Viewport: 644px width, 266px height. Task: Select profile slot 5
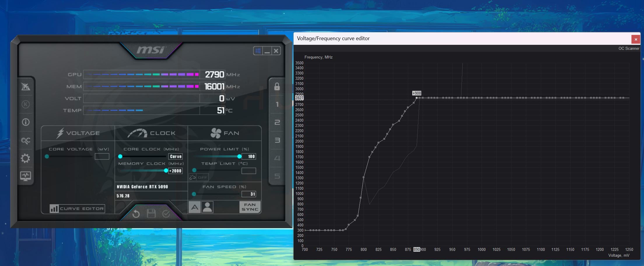pos(277,176)
